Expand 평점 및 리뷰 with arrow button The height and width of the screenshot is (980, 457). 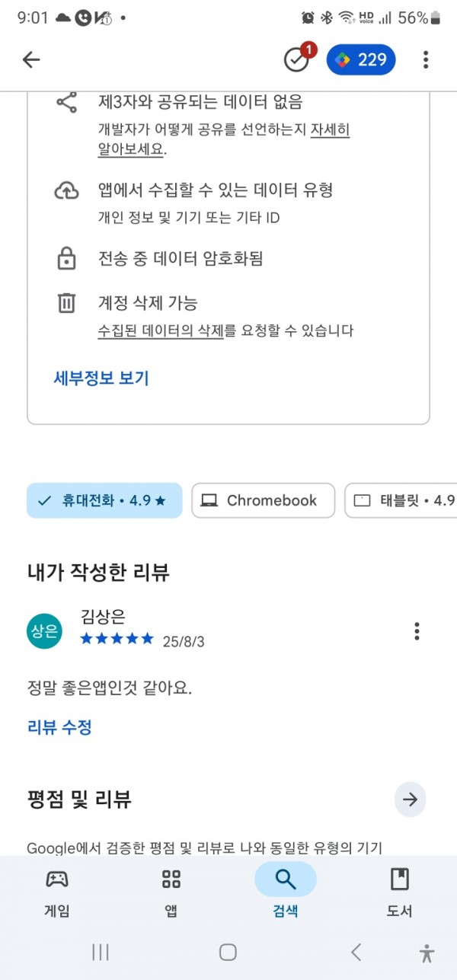(411, 800)
